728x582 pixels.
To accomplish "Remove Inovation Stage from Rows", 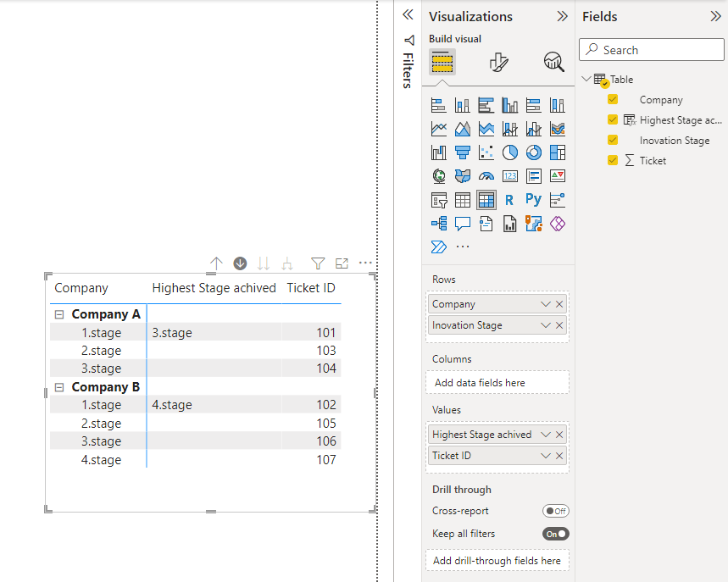I will point(559,325).
